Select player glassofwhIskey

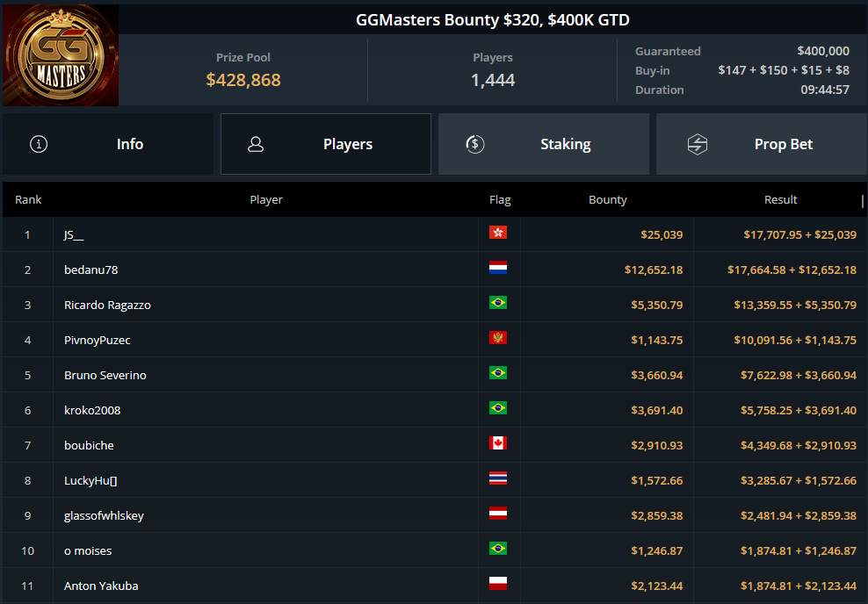point(104,515)
